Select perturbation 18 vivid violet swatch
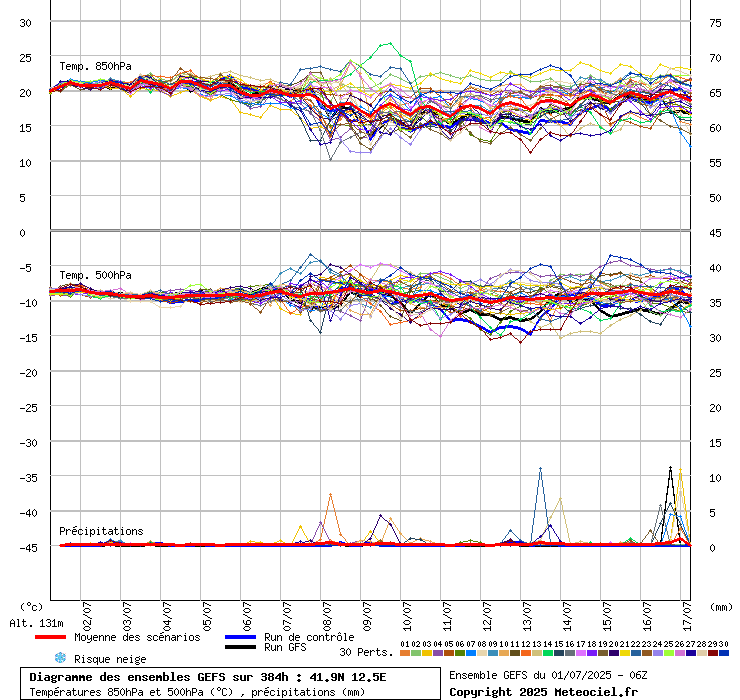740x700 pixels. tap(592, 653)
